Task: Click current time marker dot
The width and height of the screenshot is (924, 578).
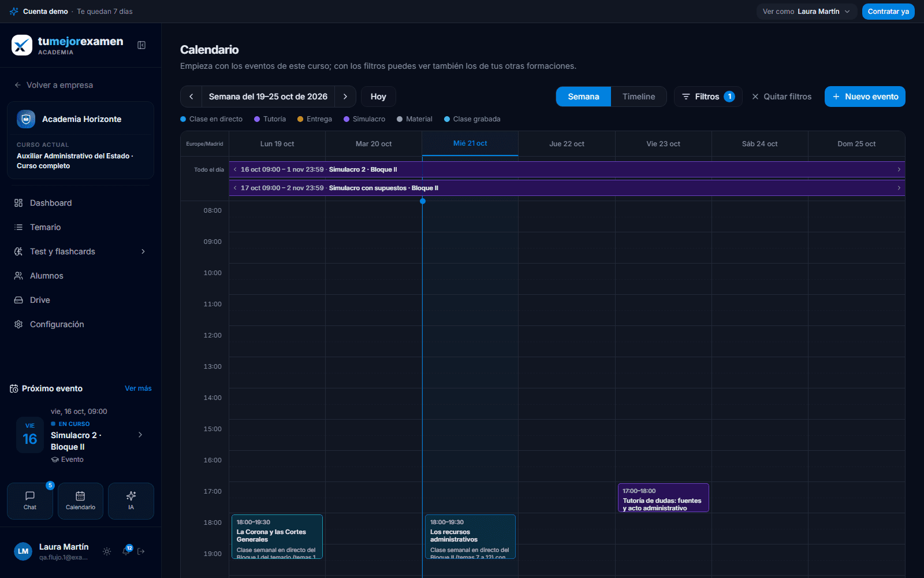Action: [x=423, y=201]
